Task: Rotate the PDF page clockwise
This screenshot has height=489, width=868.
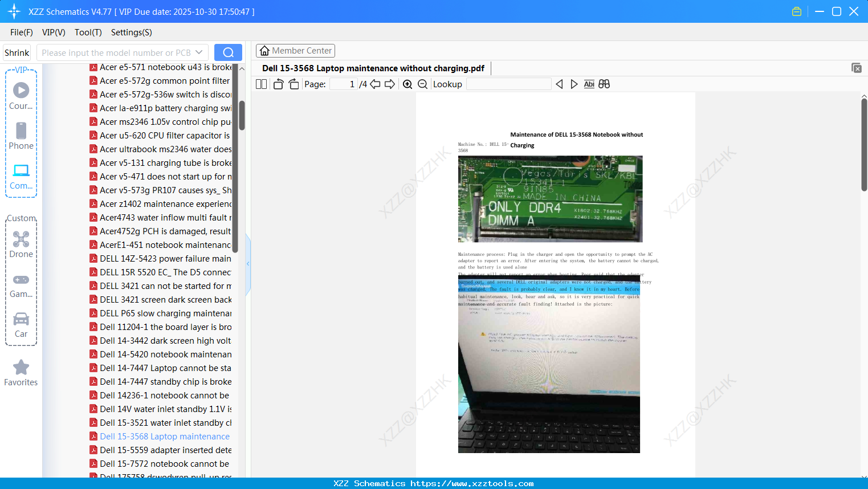Action: [x=294, y=84]
